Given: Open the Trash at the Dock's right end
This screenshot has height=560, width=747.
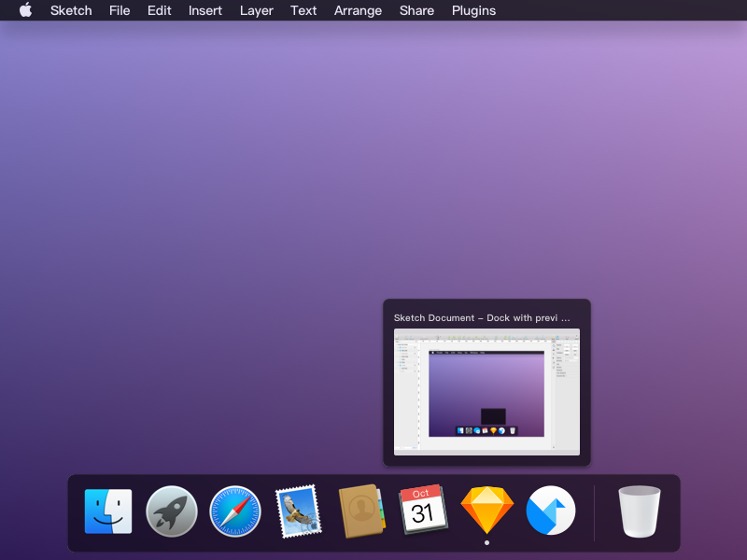Looking at the screenshot, I should [640, 511].
